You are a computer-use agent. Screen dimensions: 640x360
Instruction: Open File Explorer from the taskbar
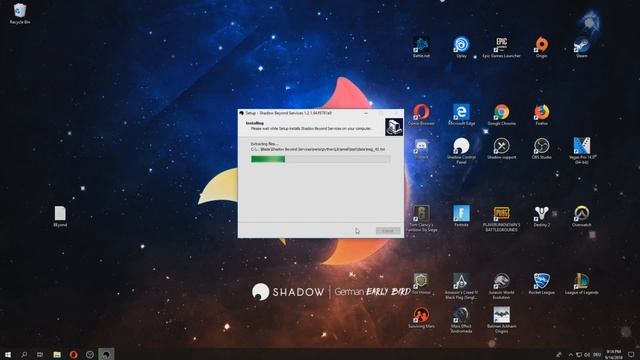(57, 354)
